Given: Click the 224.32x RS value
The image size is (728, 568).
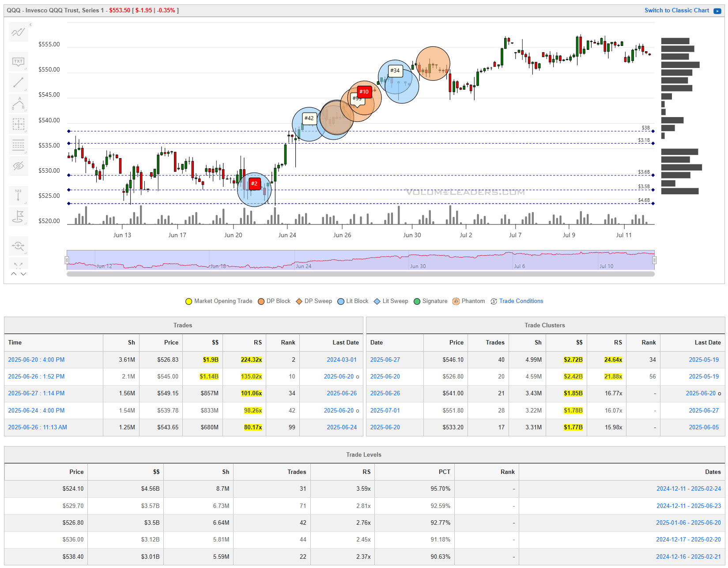Looking at the screenshot, I should point(251,360).
